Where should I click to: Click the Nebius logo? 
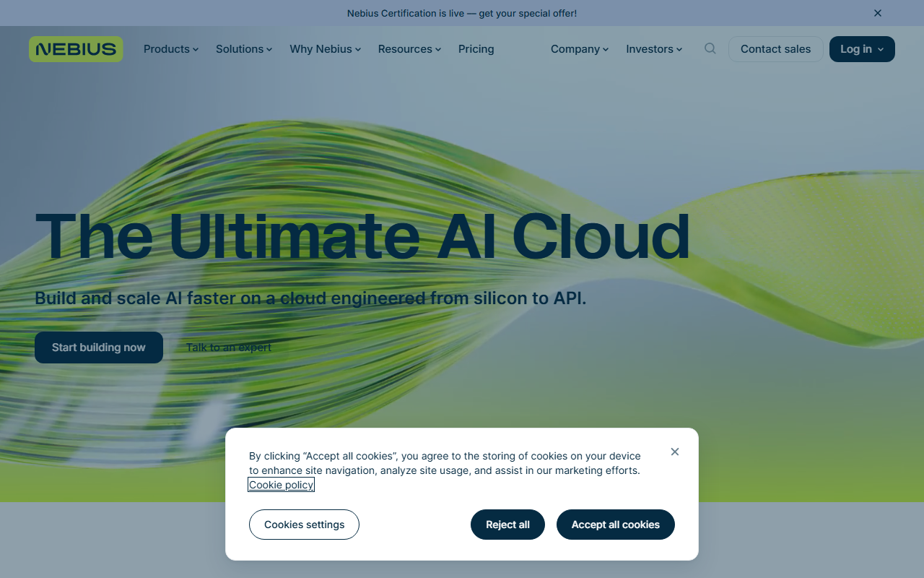pos(76,49)
